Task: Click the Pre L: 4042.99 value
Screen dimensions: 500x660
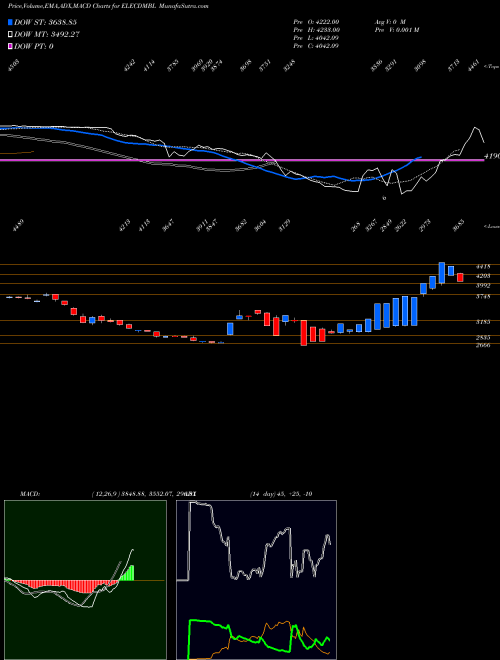Action: click(x=316, y=38)
